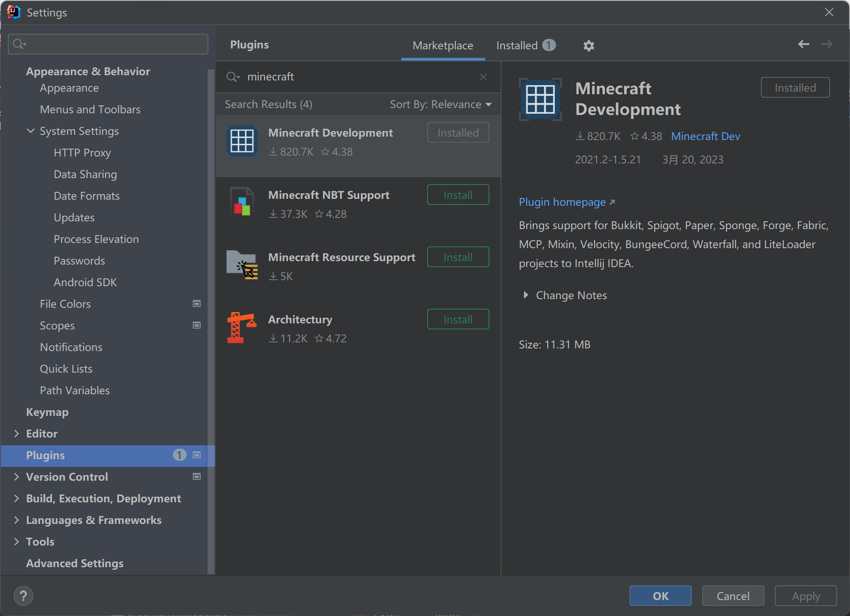Open the Sort By Relevance dropdown

click(441, 105)
